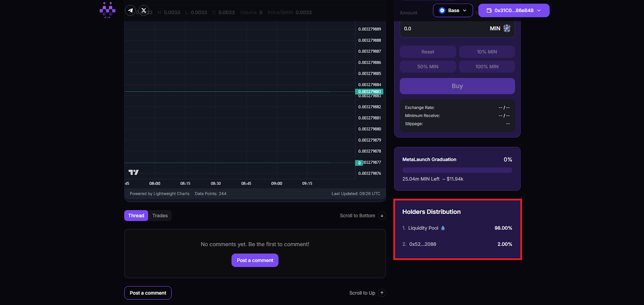The image size is (644, 305).
Task: Select the 100% MIN amount option
Action: pos(487,66)
